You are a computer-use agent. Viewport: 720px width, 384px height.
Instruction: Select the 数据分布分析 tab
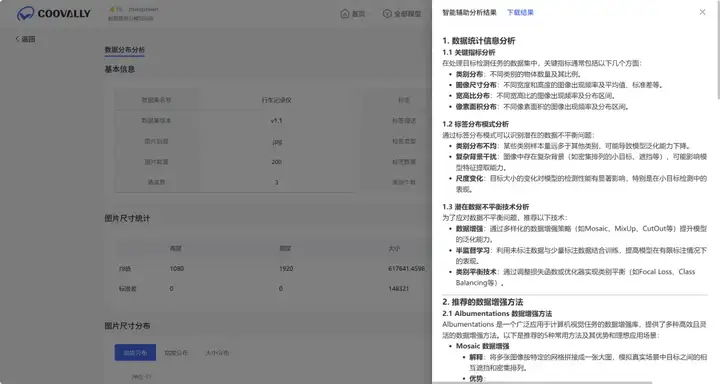tap(124, 50)
